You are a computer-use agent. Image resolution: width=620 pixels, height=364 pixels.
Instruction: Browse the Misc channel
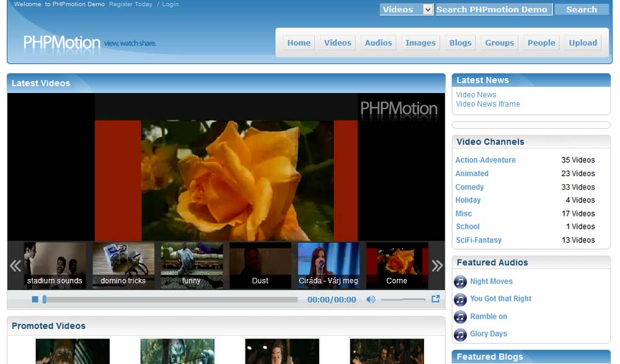(x=463, y=214)
